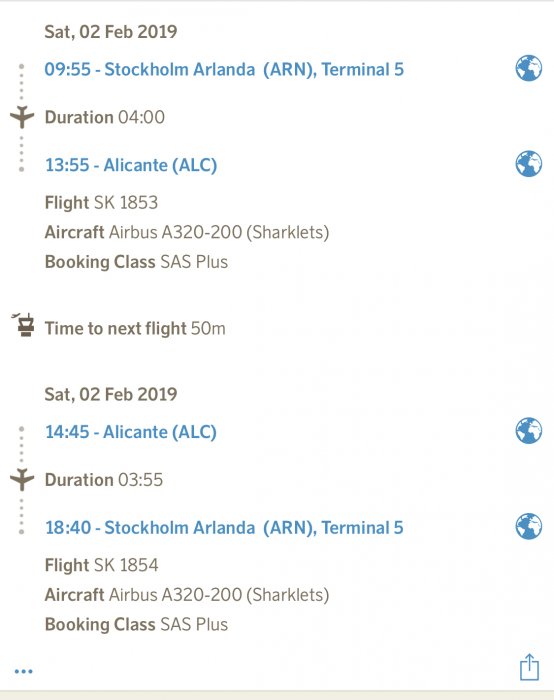Open globe icon for 14:45 Alicante departure
554x700 pixels.
point(529,431)
